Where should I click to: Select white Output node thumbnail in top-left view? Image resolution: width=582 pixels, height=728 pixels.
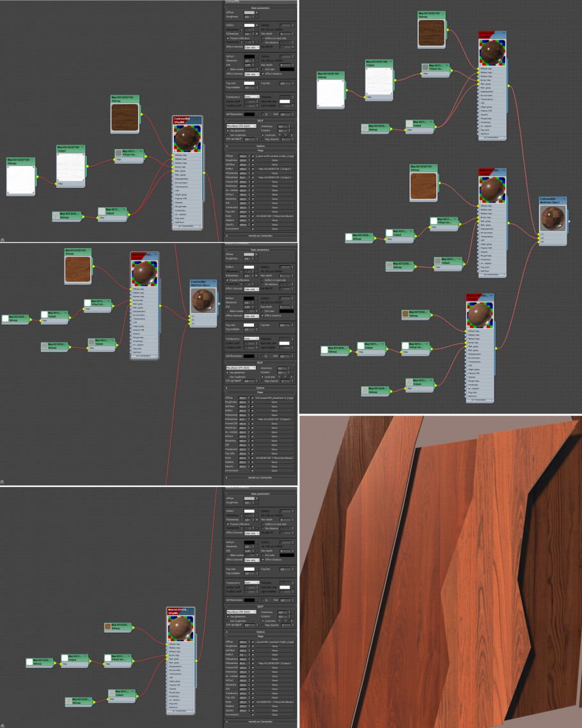70,167
